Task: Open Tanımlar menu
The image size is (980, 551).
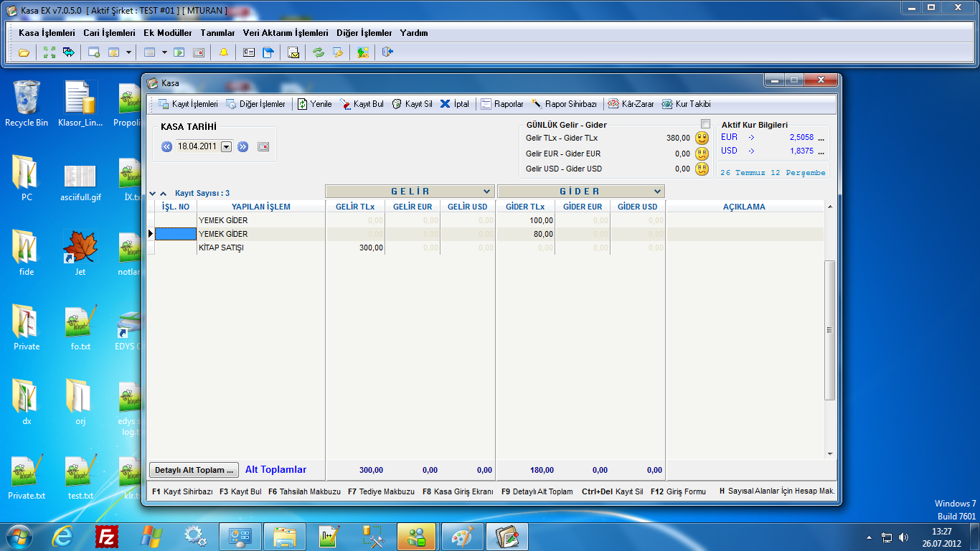Action: 218,33
